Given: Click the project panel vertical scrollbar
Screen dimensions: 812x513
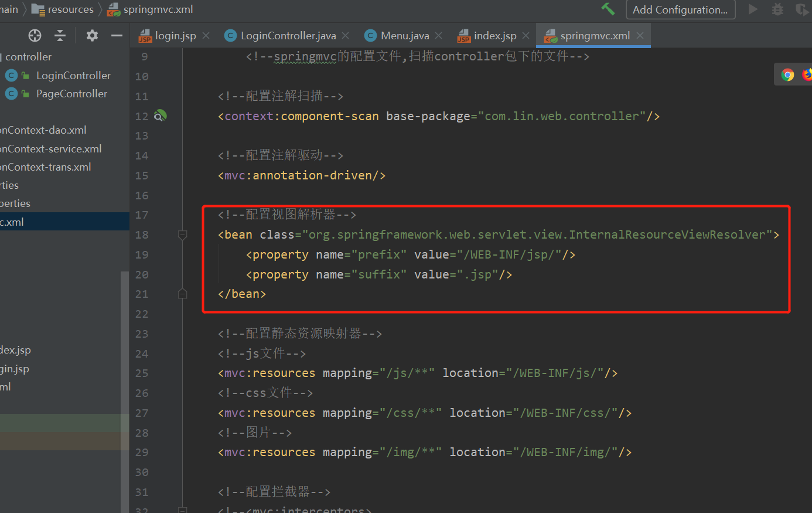Looking at the screenshot, I should click(x=124, y=392).
